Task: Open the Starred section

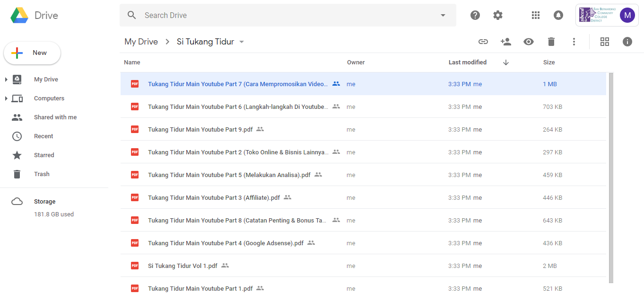Action: [x=44, y=155]
